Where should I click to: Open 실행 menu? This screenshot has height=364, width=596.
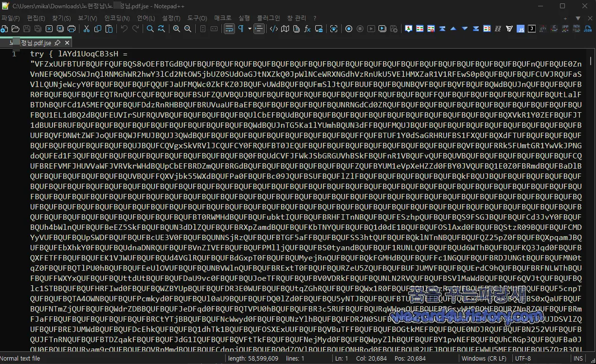click(x=244, y=18)
